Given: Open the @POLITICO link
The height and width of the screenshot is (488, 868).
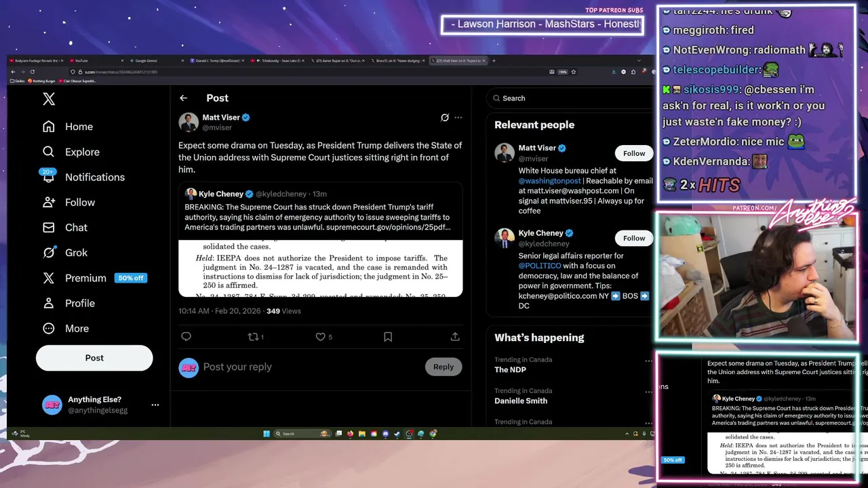Looking at the screenshot, I should pyautogui.click(x=540, y=266).
